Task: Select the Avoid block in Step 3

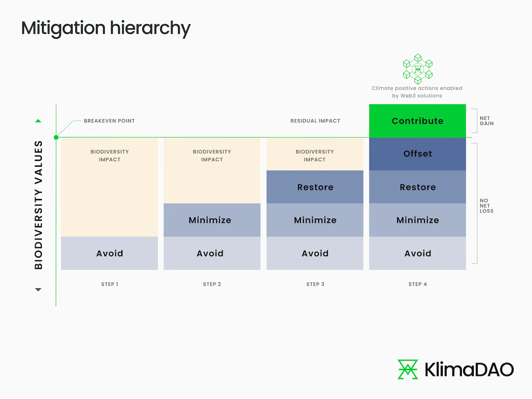Action: [315, 253]
